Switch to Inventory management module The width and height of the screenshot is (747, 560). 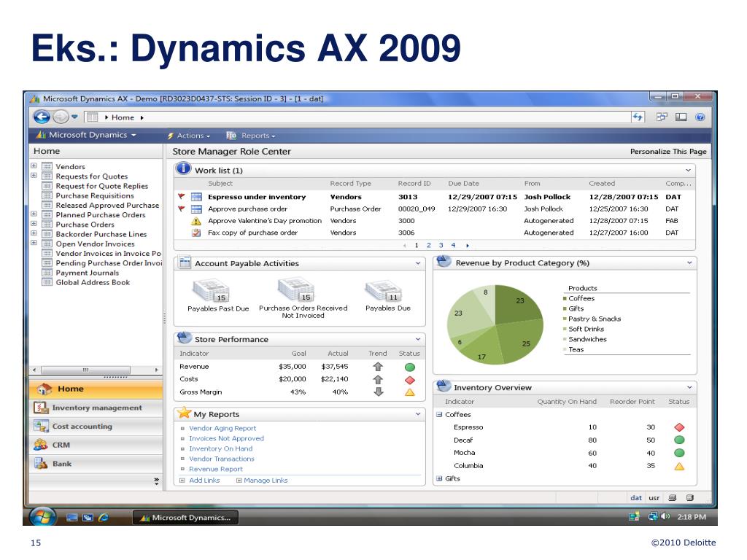[x=96, y=408]
